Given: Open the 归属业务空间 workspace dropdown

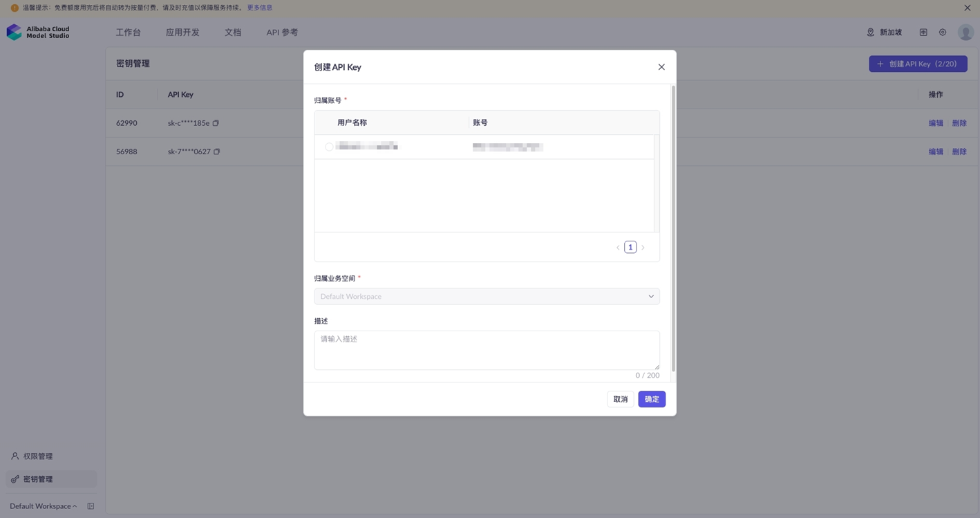Looking at the screenshot, I should click(x=487, y=296).
